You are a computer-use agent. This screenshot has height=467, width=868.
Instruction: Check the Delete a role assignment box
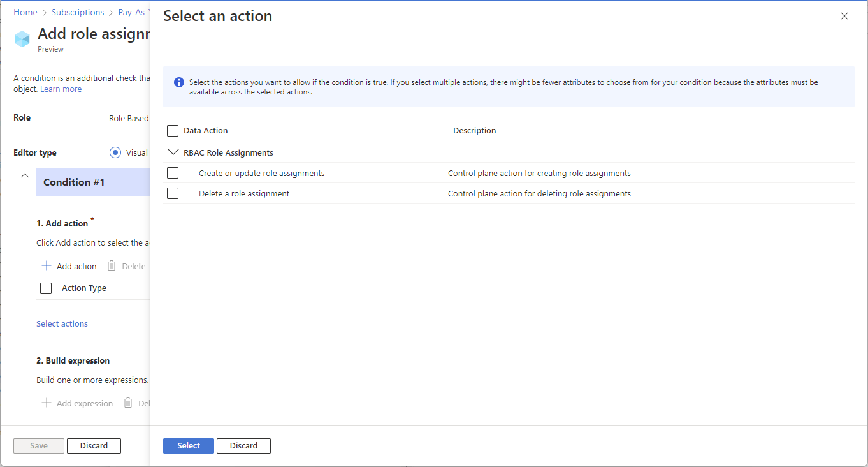tap(173, 193)
